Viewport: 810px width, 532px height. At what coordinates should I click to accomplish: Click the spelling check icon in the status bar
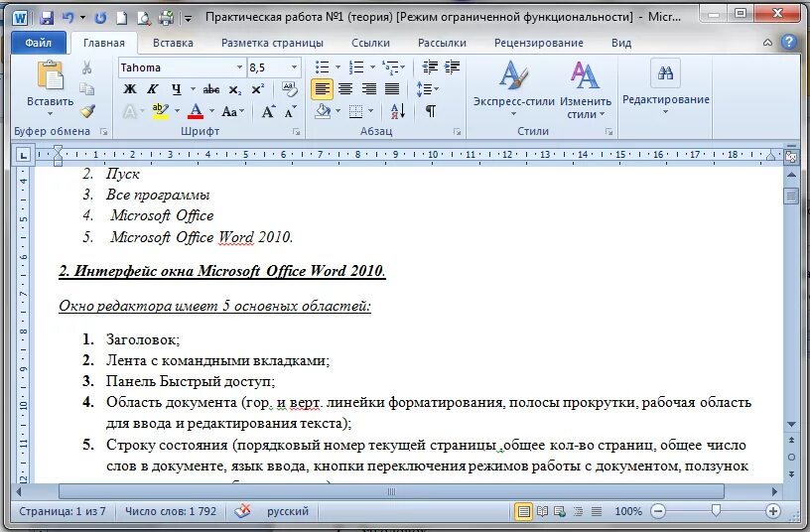coord(242,511)
